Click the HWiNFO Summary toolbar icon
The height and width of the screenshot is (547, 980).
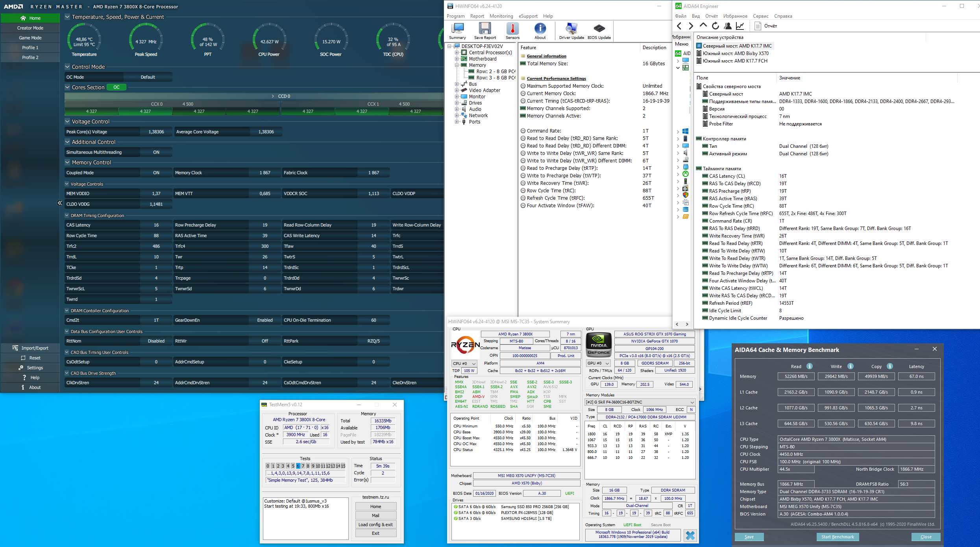457,31
